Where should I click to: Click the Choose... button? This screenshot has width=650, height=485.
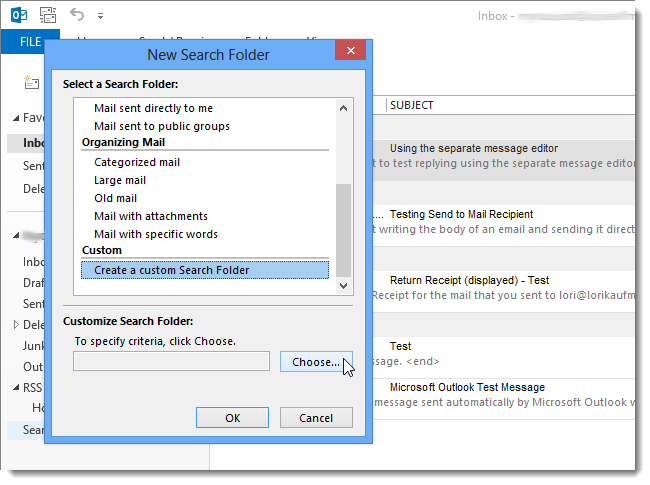[x=316, y=362]
